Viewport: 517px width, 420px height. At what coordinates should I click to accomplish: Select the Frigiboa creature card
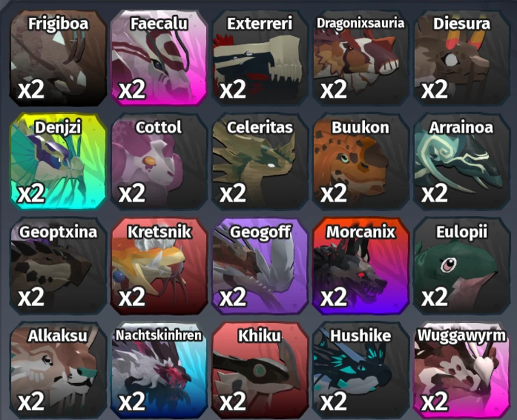point(58,57)
